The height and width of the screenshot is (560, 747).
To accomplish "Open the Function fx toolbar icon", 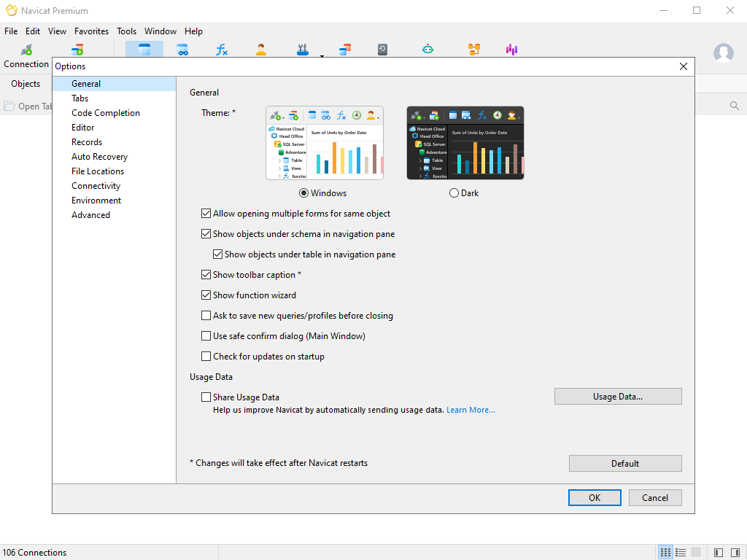I will [222, 50].
